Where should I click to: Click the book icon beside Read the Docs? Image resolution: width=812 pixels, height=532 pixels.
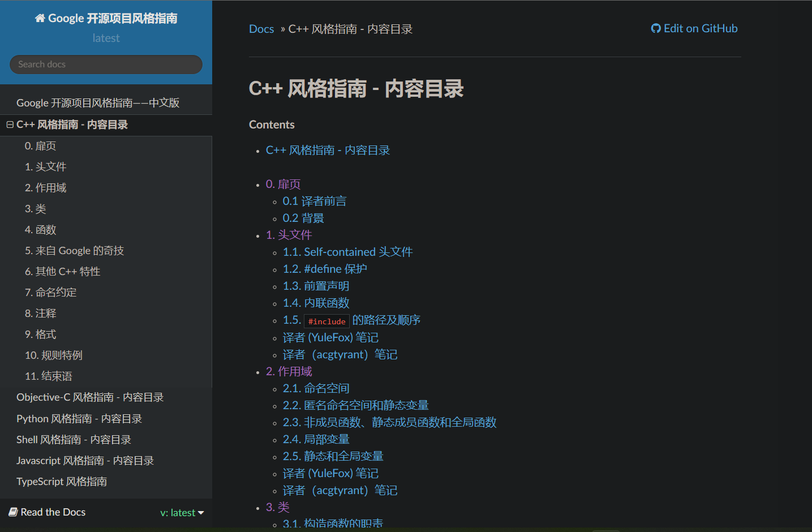coord(13,512)
